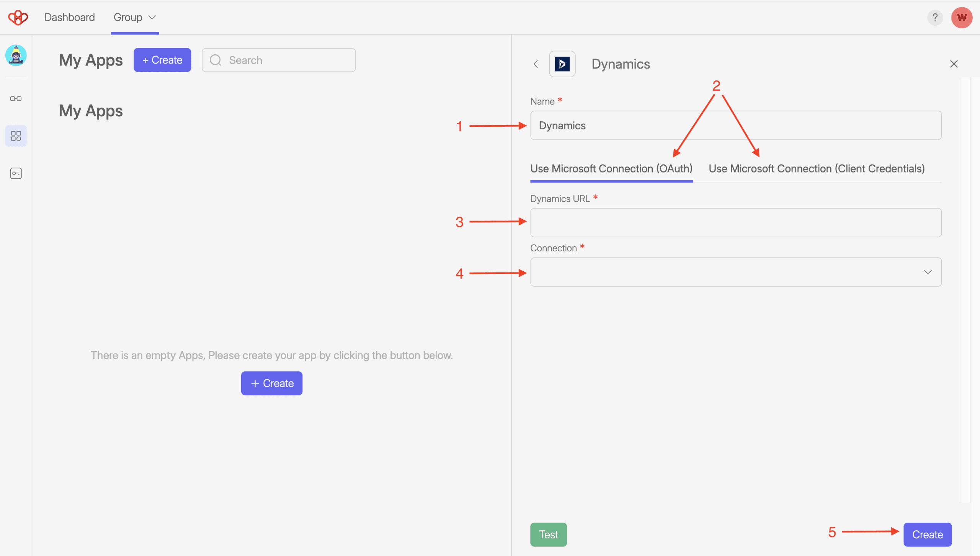Open the user profile avatar W
Image resolution: width=980 pixels, height=556 pixels.
coord(962,18)
